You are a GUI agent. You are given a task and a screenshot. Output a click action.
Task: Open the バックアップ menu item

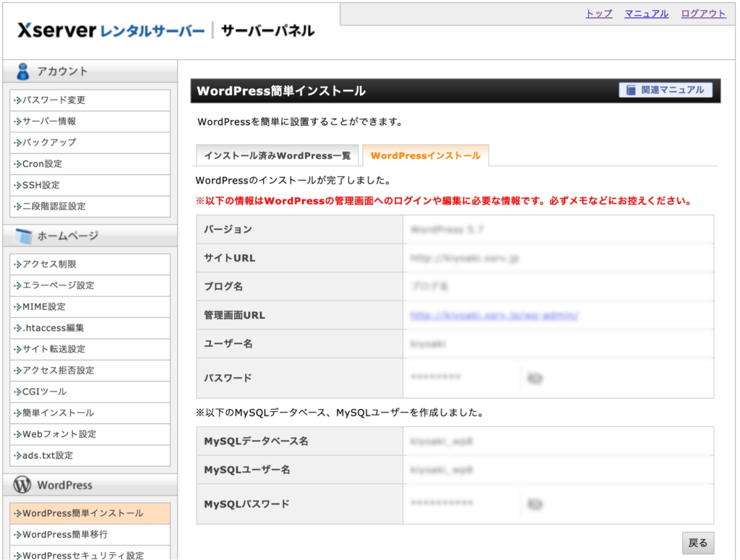(x=90, y=142)
